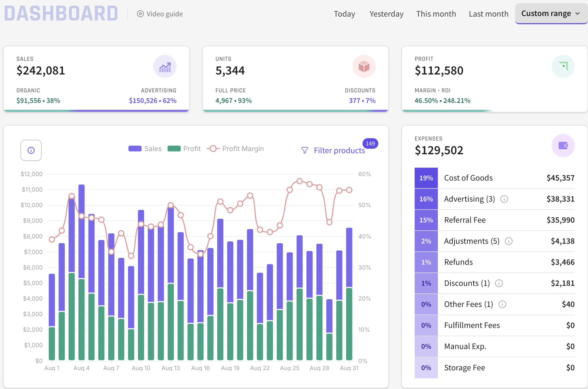The image size is (588, 389).
Task: Click the Video guide play icon
Action: [140, 14]
